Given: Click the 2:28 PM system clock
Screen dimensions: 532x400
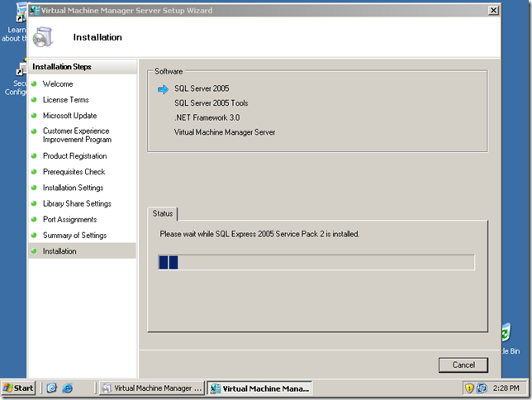Looking at the screenshot, I should pos(506,388).
